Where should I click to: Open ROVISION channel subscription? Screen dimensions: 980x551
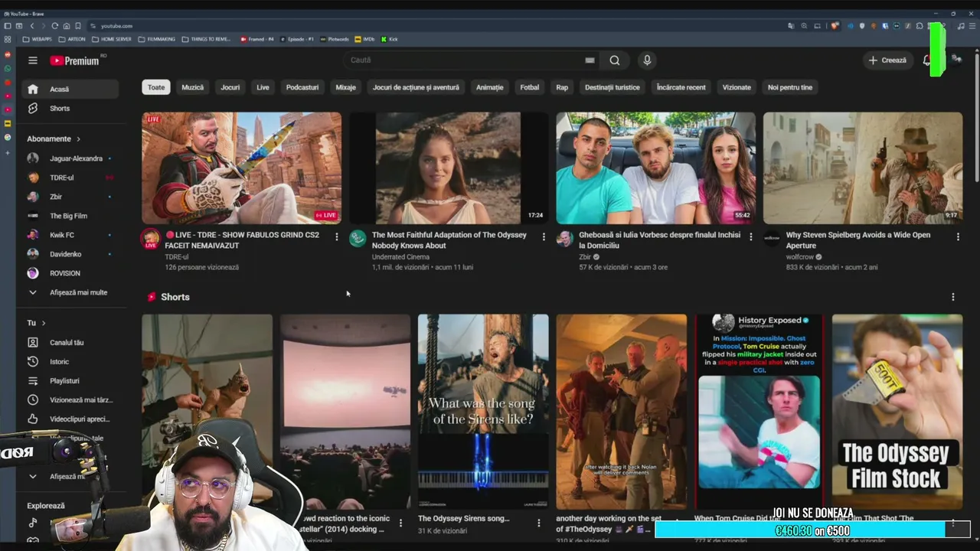tap(70, 273)
